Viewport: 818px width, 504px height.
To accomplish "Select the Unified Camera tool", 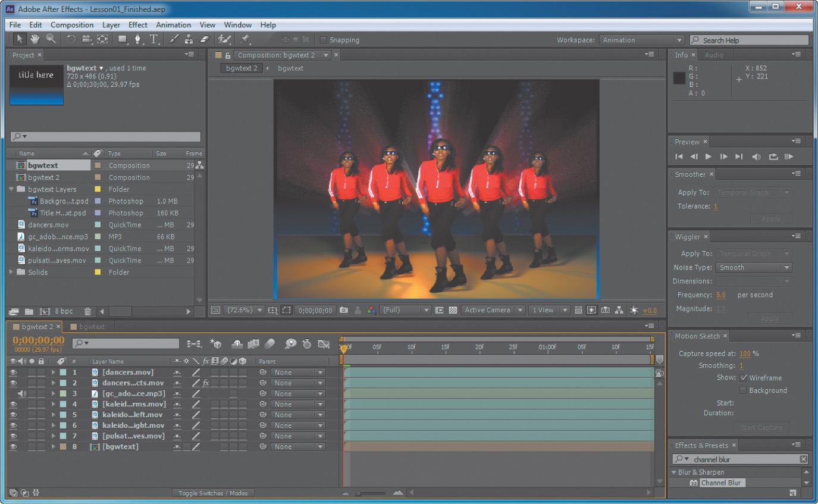I will pyautogui.click(x=86, y=39).
